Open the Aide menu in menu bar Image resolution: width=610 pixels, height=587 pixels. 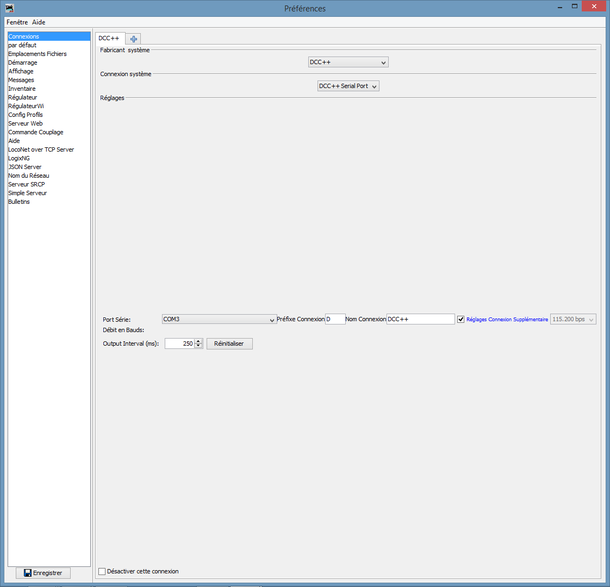pos(39,22)
